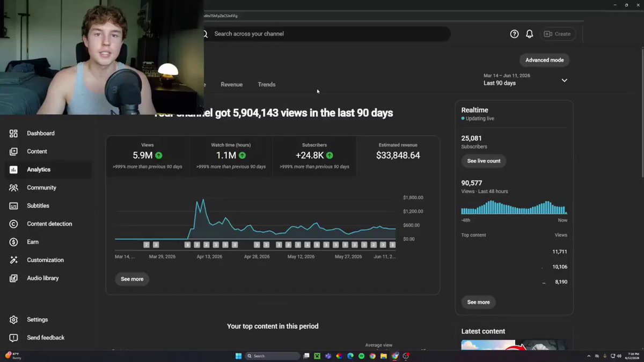644x362 pixels.
Task: Click the Audio library icon
Action: (x=14, y=278)
